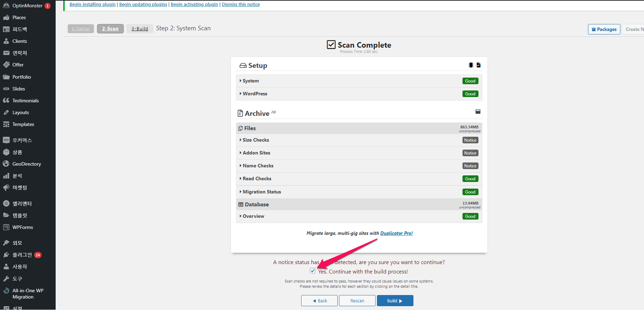The width and height of the screenshot is (644, 310).
Task: Expand the Name Checks row
Action: 258,166
